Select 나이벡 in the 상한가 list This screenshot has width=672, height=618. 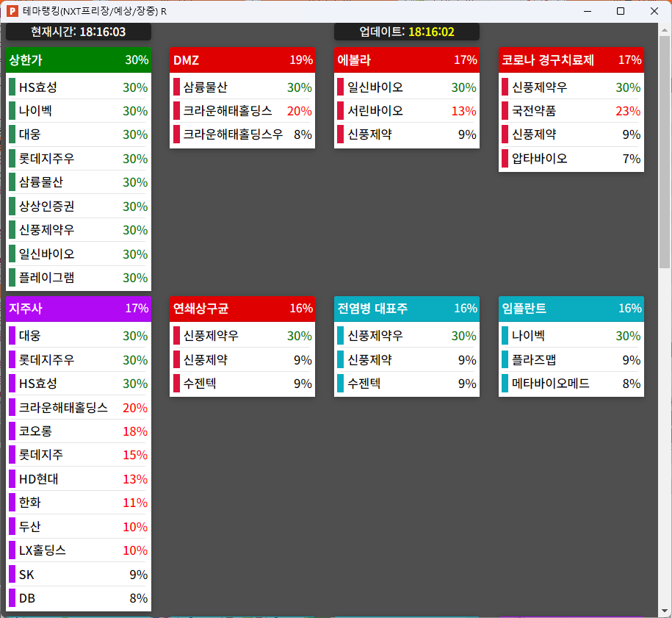[x=79, y=111]
